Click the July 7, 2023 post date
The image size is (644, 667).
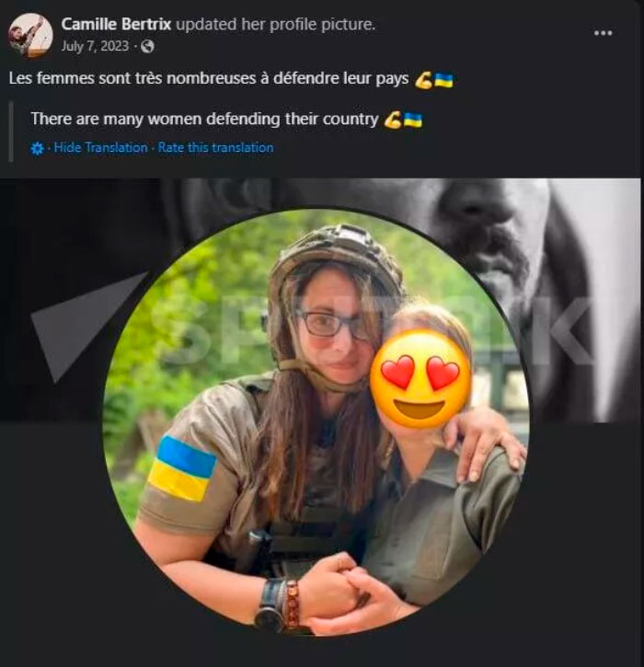96,45
